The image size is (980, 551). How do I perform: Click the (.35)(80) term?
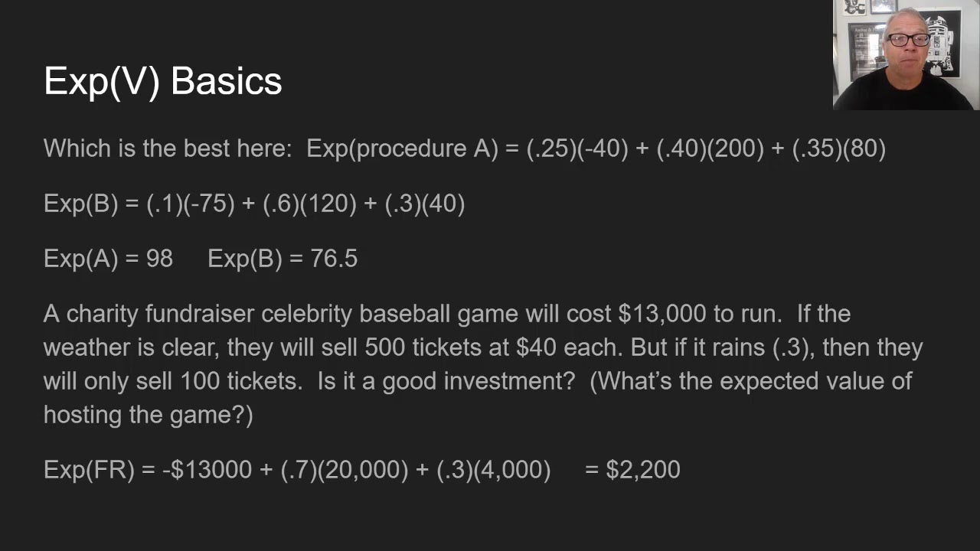[839, 148]
